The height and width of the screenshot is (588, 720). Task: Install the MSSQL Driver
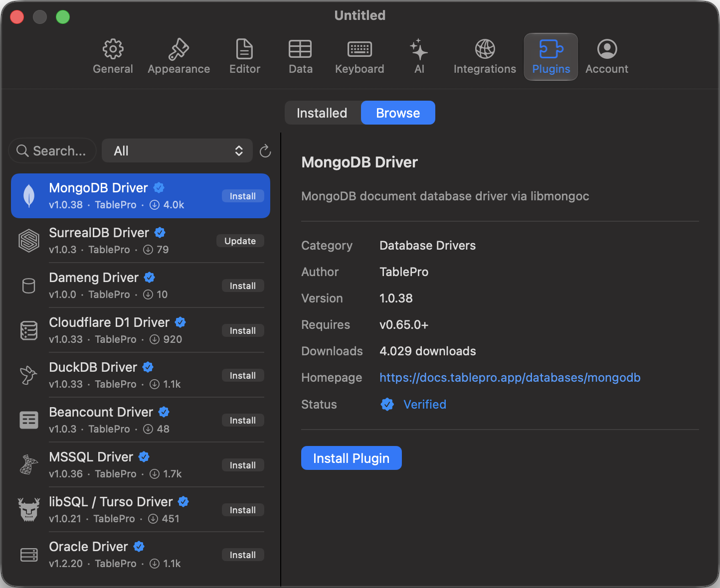pos(243,465)
